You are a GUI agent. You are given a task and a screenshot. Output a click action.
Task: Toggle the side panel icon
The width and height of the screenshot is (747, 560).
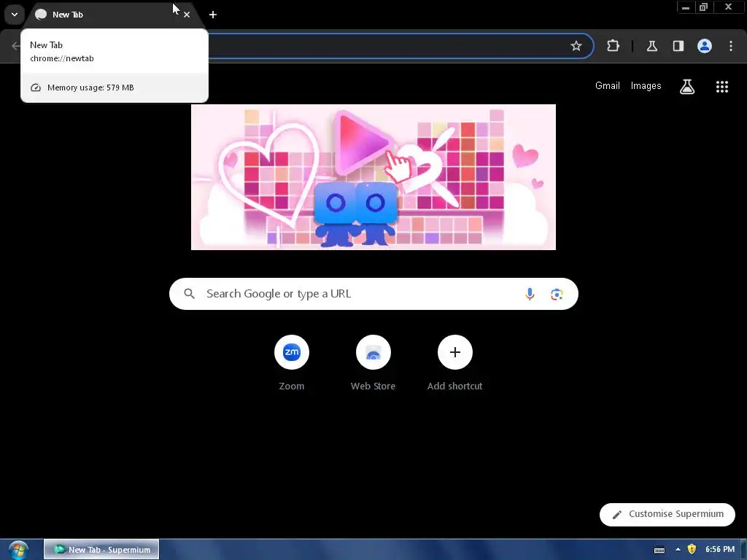click(x=678, y=46)
